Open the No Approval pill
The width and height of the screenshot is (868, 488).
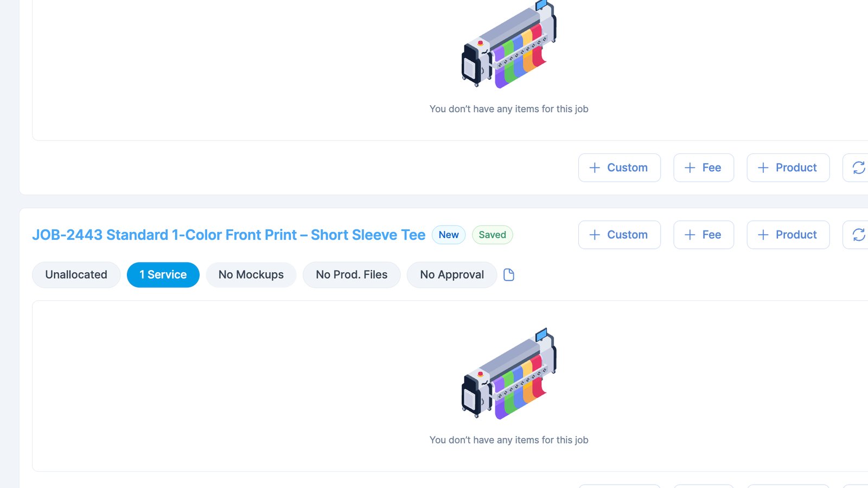(451, 275)
